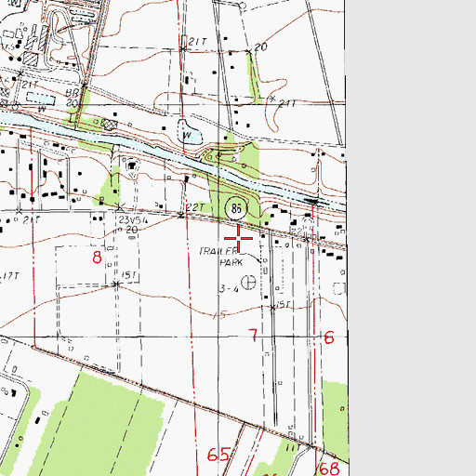
Task: Click the cross-hatched building near the canal
Action: click(110, 125)
